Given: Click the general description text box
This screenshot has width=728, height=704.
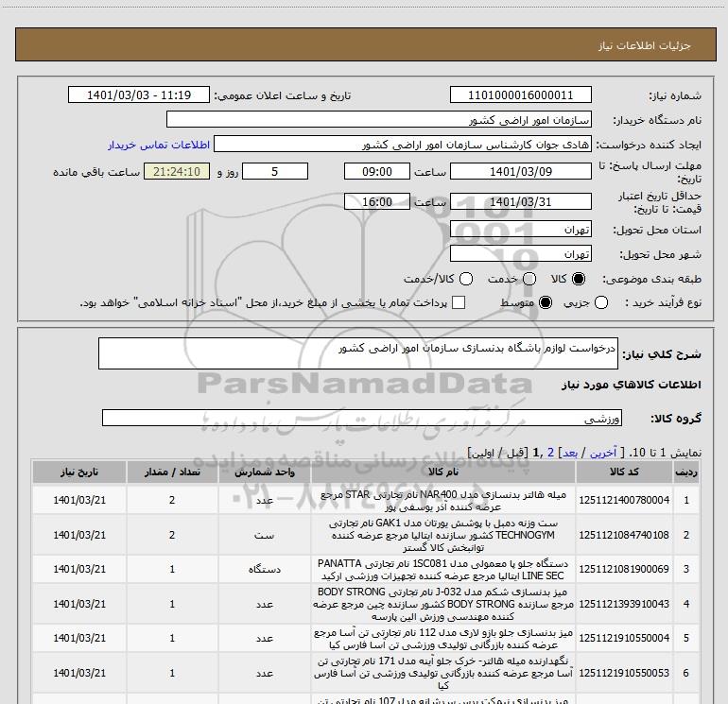Looking at the screenshot, I should tap(358, 353).
